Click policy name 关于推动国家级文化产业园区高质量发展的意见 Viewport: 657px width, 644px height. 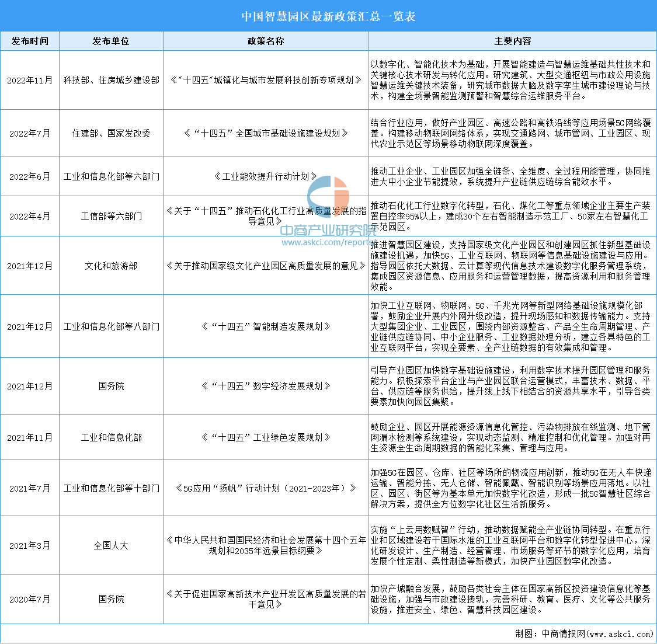coord(266,266)
